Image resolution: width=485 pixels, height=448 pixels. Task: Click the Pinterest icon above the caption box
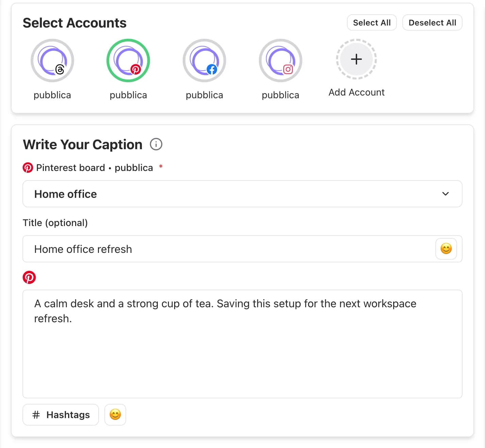coord(29,277)
